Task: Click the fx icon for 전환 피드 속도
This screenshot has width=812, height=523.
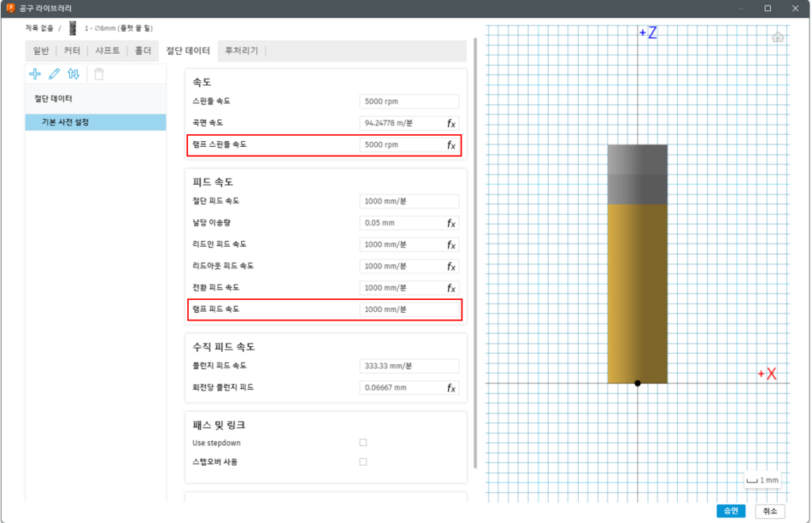Action: click(x=451, y=288)
